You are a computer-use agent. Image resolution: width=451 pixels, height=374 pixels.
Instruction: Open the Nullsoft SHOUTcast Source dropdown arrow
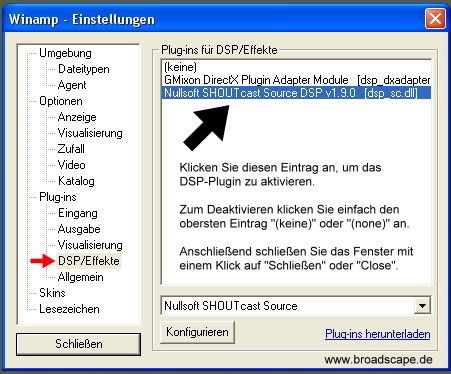click(x=422, y=306)
